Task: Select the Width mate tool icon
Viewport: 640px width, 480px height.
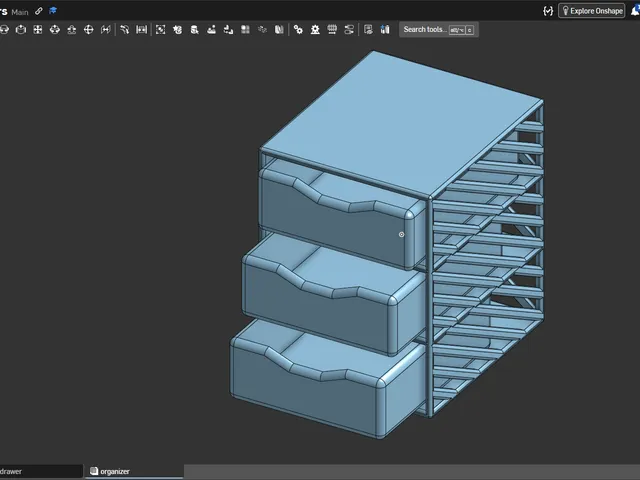Action: [106, 29]
